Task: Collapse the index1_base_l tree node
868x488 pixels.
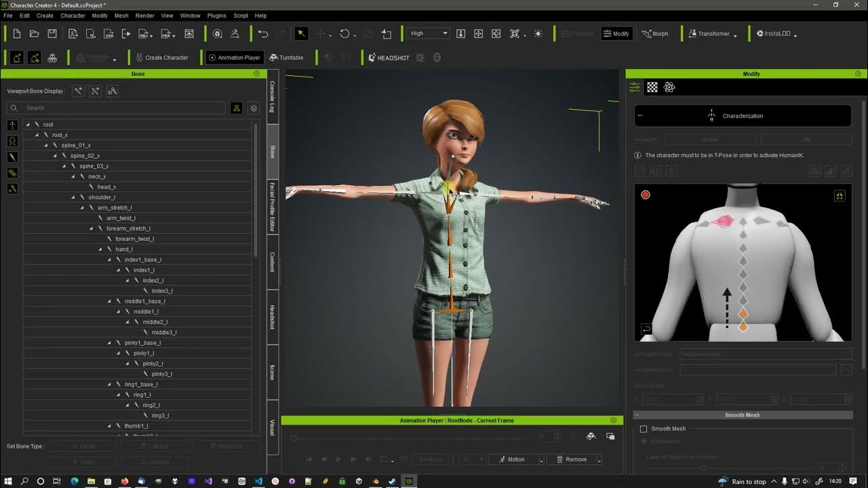Action: pyautogui.click(x=109, y=260)
